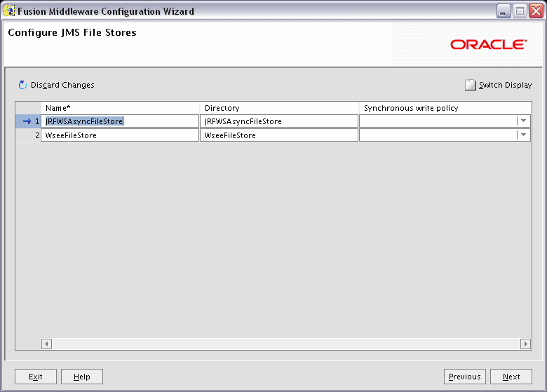Click the Directory column header
547x392 pixels.
point(279,108)
